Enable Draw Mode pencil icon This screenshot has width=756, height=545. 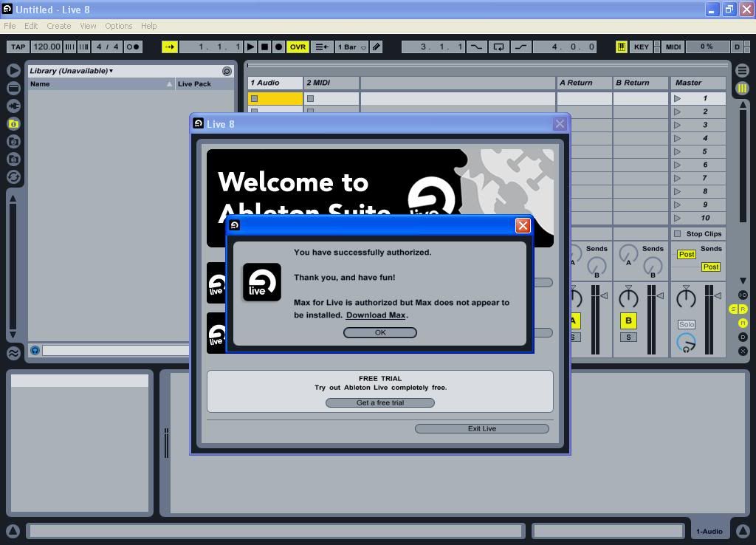coord(376,47)
